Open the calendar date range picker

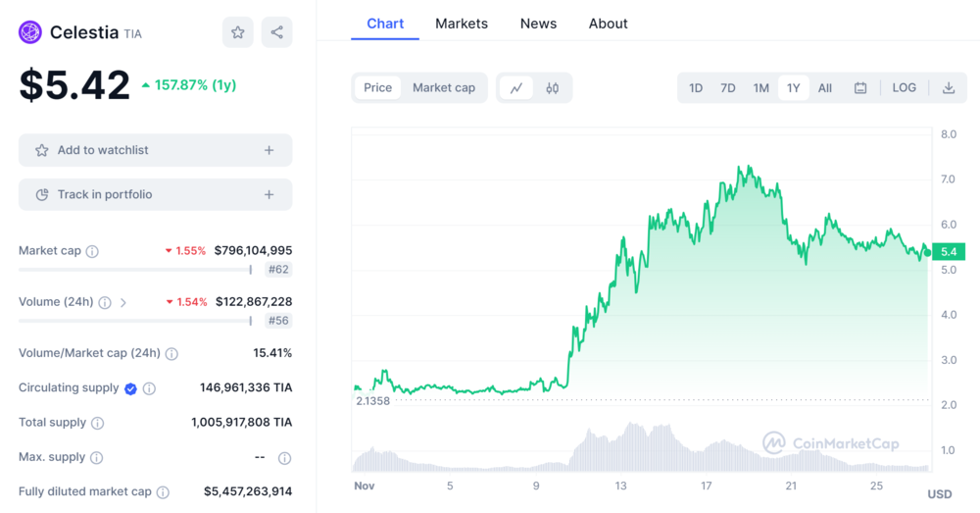860,88
